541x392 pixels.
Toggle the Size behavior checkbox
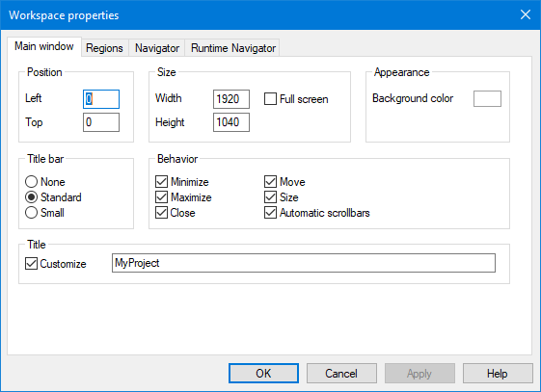click(x=270, y=197)
